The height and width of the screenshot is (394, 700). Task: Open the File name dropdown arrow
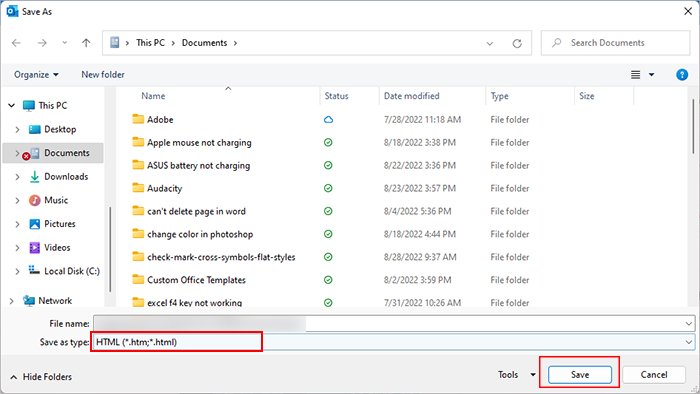click(x=688, y=323)
